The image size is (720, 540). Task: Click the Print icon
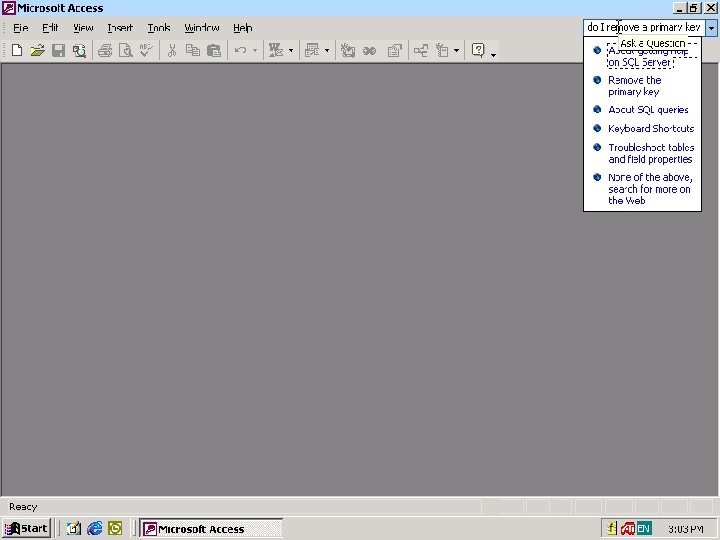coord(105,50)
